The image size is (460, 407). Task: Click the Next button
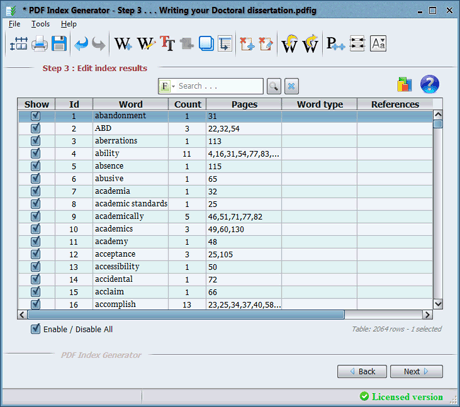[x=417, y=371]
